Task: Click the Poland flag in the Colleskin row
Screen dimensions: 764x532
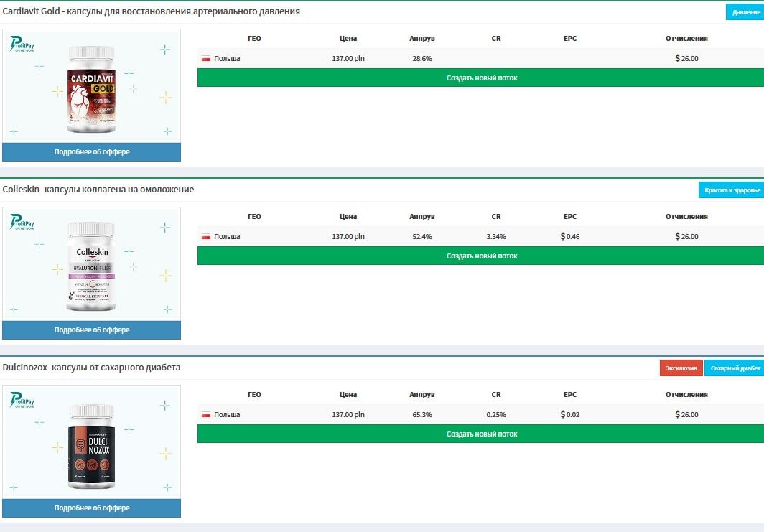Action: click(x=206, y=237)
